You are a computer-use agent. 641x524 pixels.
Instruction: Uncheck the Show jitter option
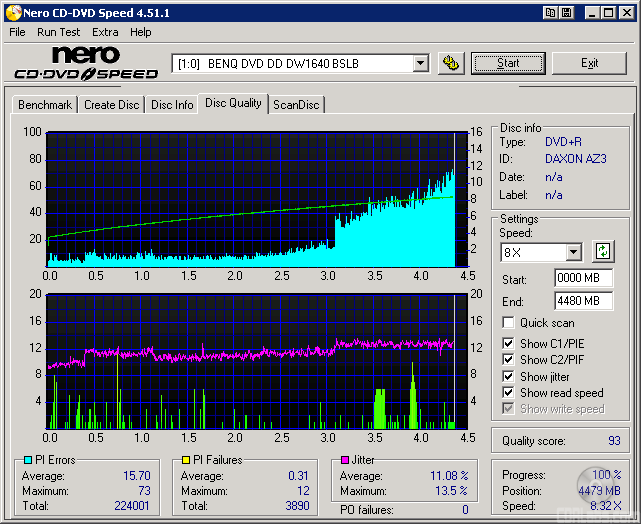pos(509,377)
